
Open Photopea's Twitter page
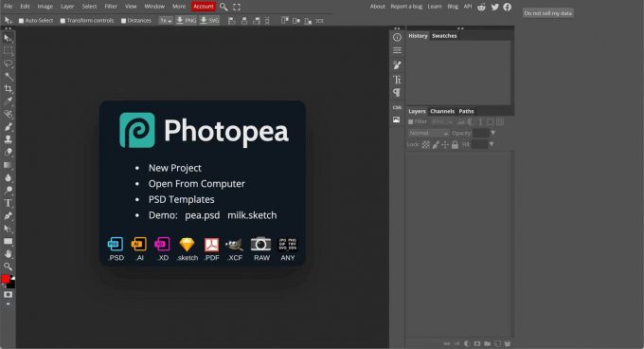[x=495, y=7]
